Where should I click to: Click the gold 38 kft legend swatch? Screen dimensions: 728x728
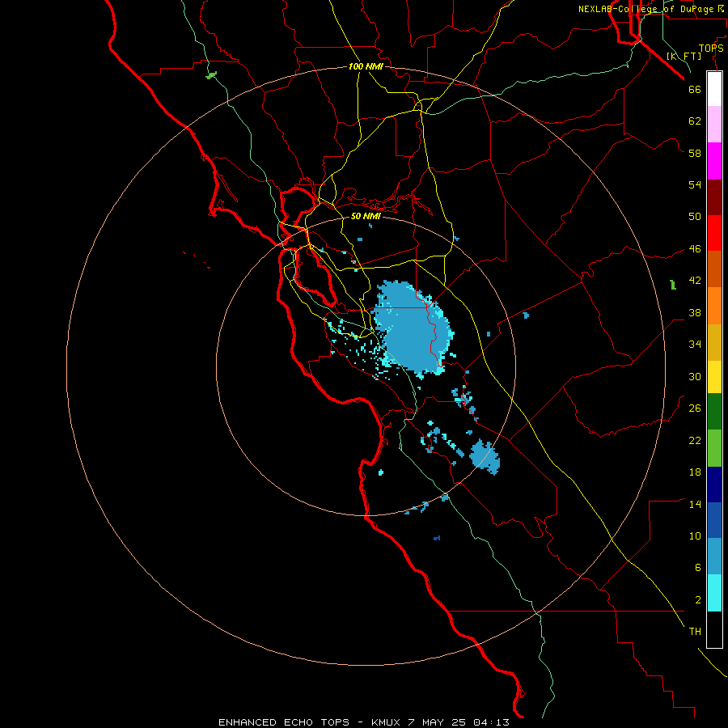tap(714, 342)
